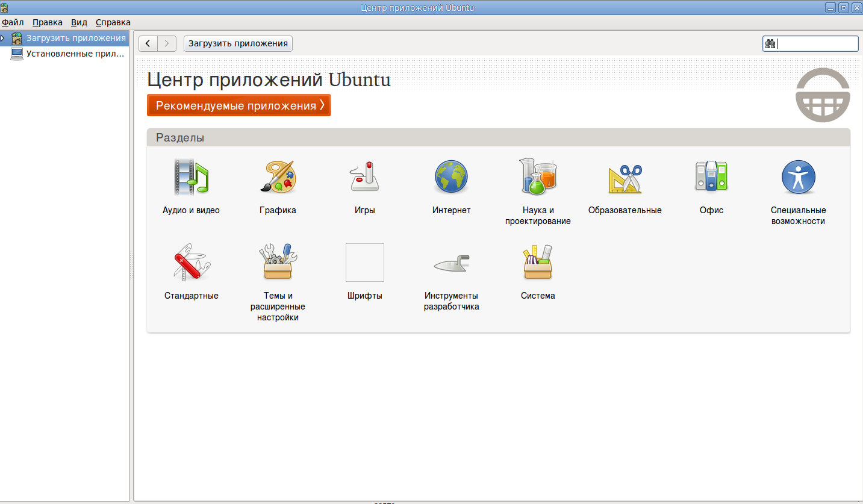Minimize the Центр приложений Ubuntu window
Image resolution: width=863 pixels, height=504 pixels.
point(830,7)
